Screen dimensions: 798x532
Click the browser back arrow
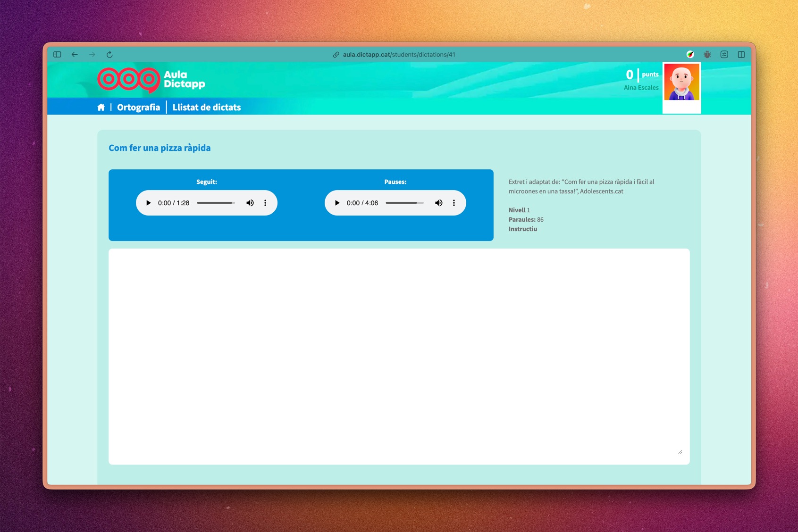[x=75, y=54]
